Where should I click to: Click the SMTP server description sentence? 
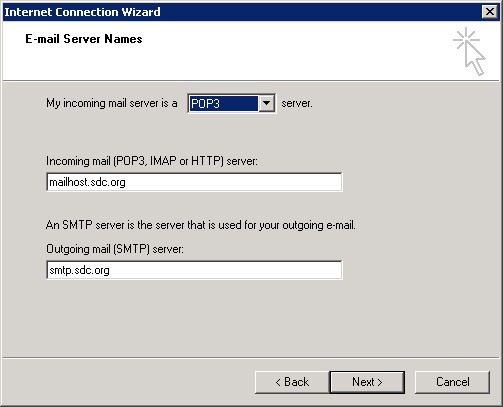click(201, 225)
